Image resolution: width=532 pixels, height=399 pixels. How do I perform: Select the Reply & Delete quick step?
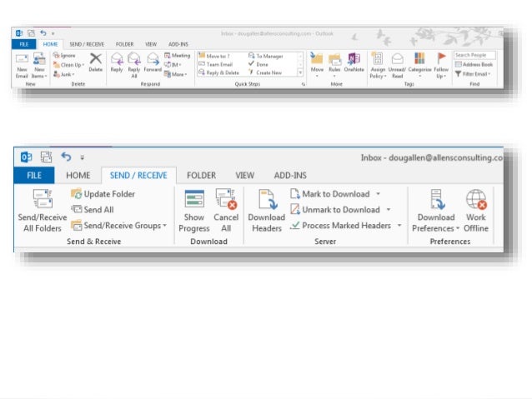(218, 72)
